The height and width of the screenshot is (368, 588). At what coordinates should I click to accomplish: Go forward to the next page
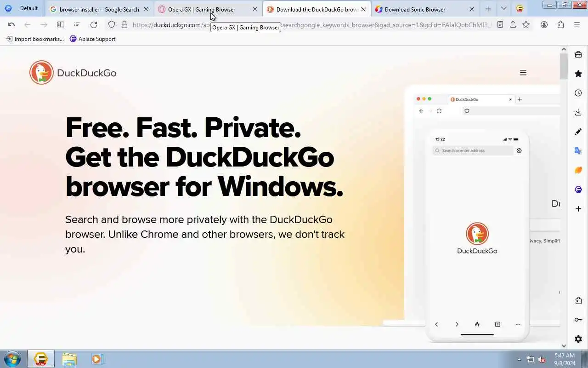coord(44,25)
